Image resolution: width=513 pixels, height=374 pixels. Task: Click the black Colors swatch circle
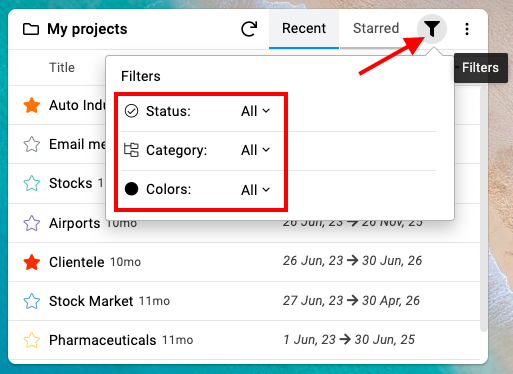pos(131,189)
